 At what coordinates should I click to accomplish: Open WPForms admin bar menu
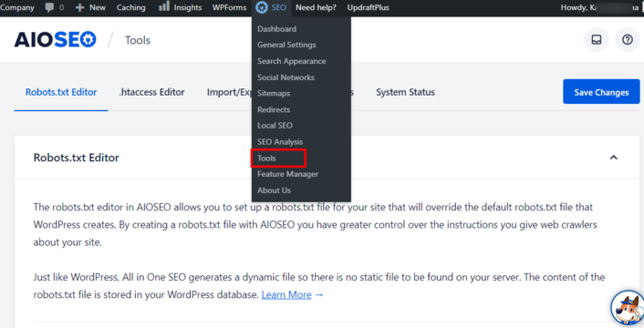[229, 7]
